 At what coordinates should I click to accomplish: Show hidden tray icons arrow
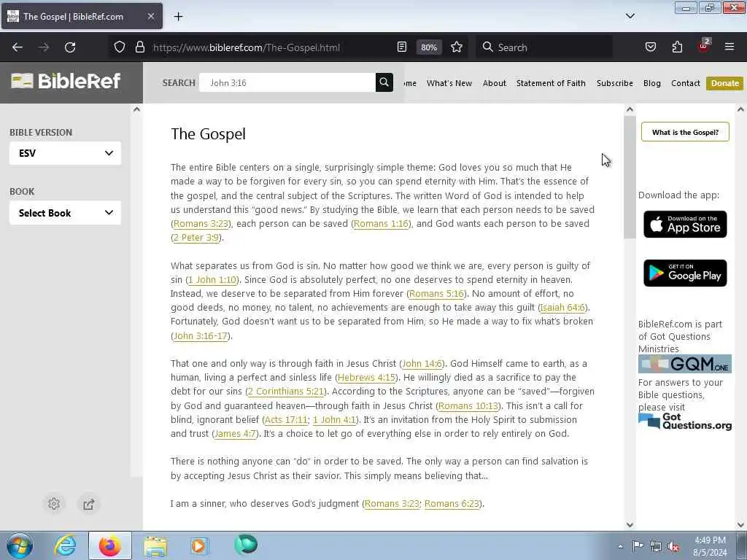[x=620, y=546]
